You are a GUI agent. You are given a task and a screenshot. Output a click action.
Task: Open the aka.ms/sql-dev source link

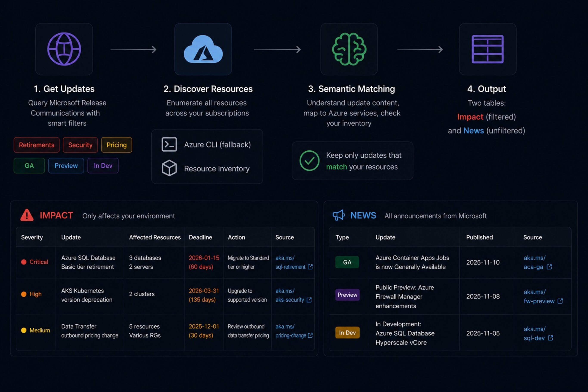pyautogui.click(x=535, y=333)
